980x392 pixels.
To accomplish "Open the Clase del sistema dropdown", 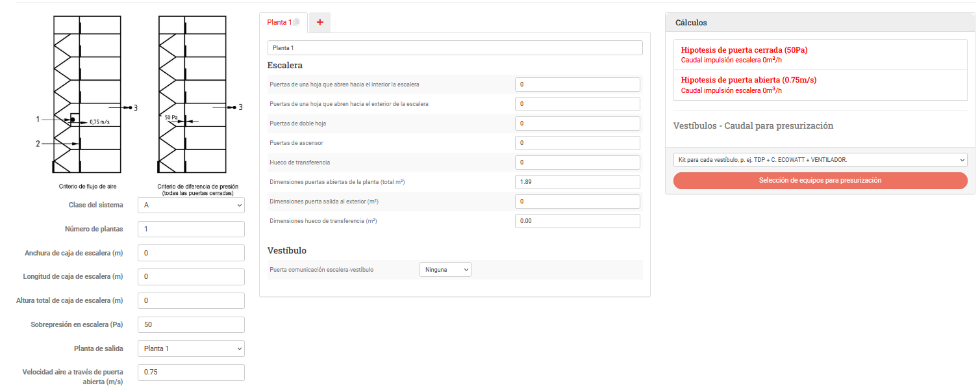I will (191, 205).
